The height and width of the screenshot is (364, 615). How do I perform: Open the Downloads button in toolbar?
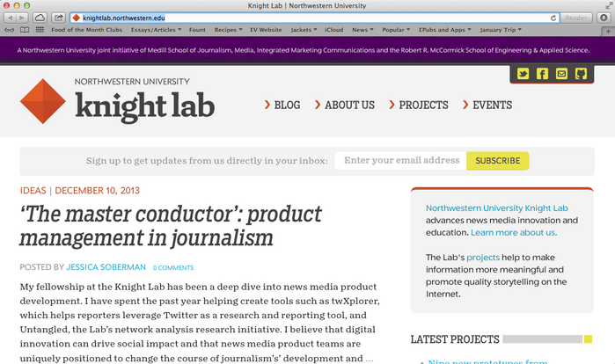point(604,18)
